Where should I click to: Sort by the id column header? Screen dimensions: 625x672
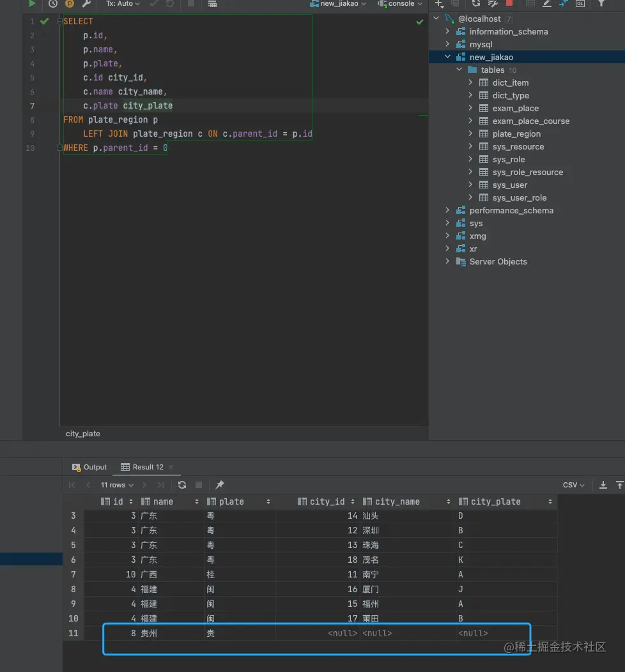point(116,502)
